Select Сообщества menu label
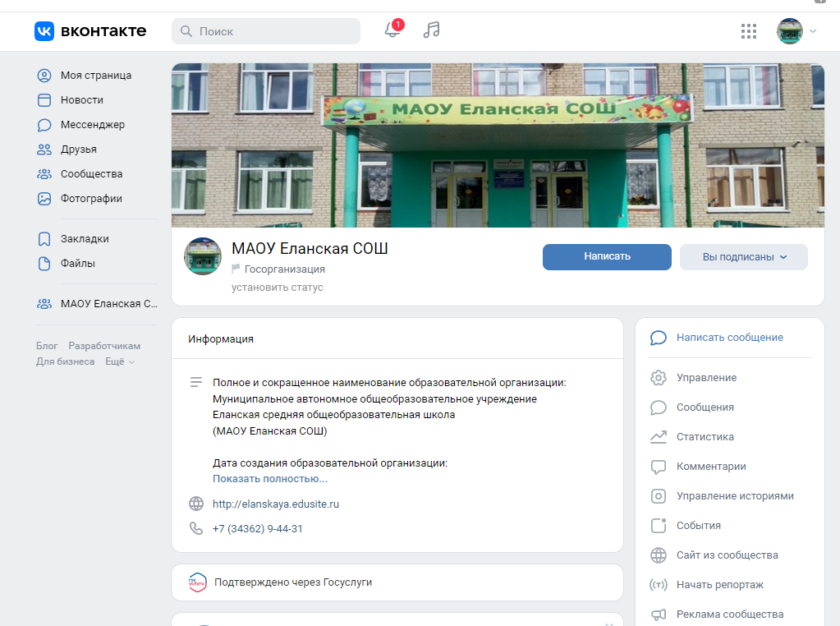Image resolution: width=840 pixels, height=626 pixels. (x=92, y=174)
